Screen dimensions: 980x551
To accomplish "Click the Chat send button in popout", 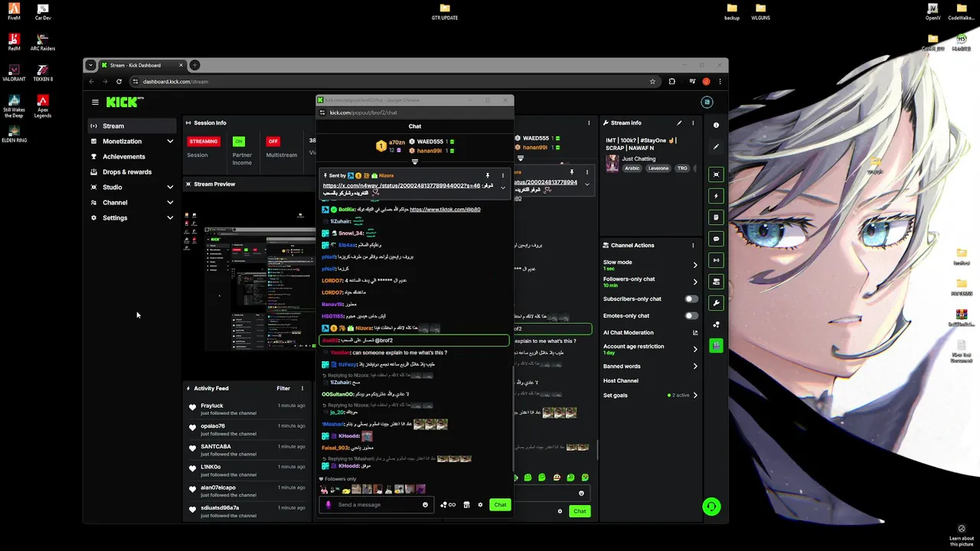I will [x=500, y=504].
